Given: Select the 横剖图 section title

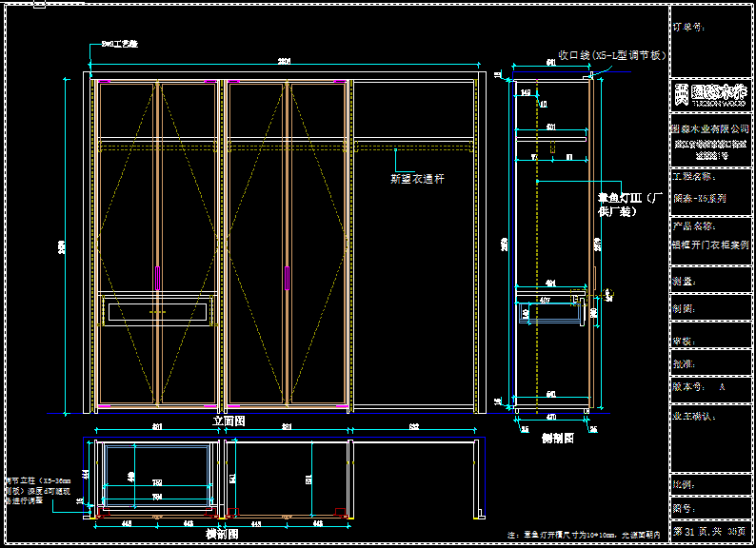Looking at the screenshot, I should (x=221, y=534).
